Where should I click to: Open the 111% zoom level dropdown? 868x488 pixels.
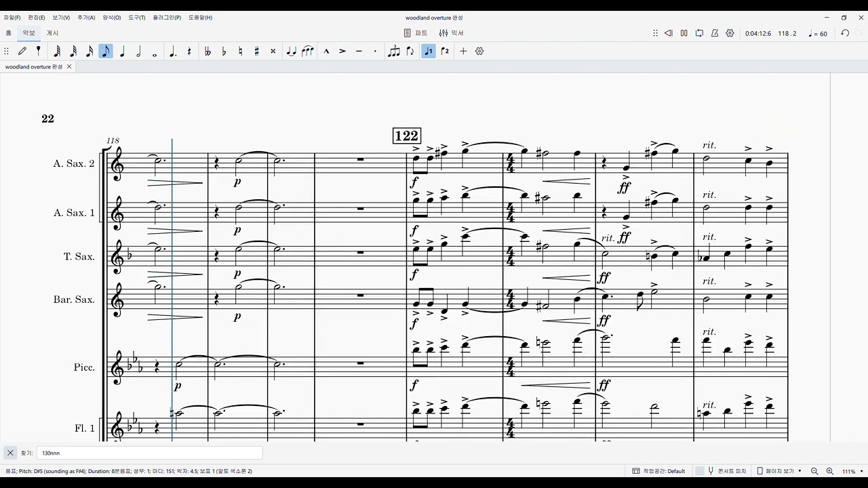[853, 471]
